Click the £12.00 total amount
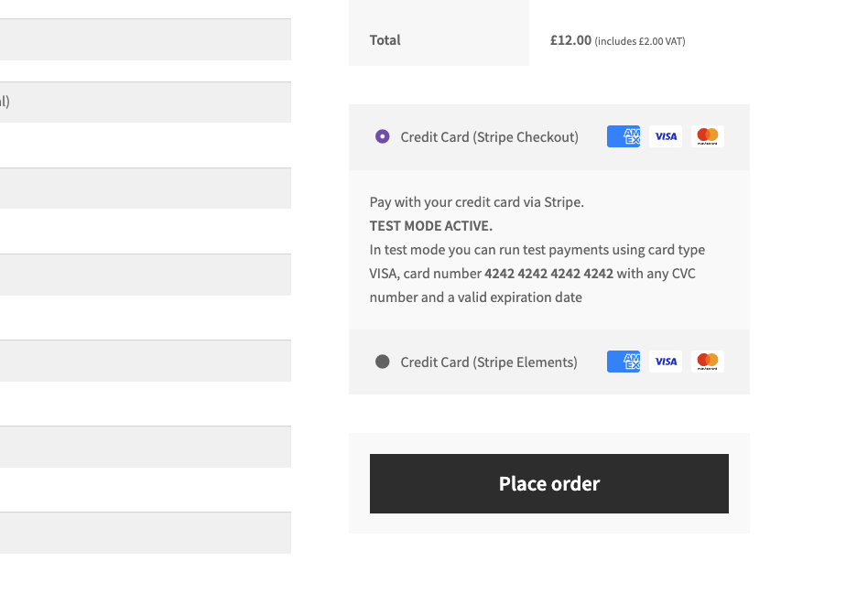 [x=570, y=40]
